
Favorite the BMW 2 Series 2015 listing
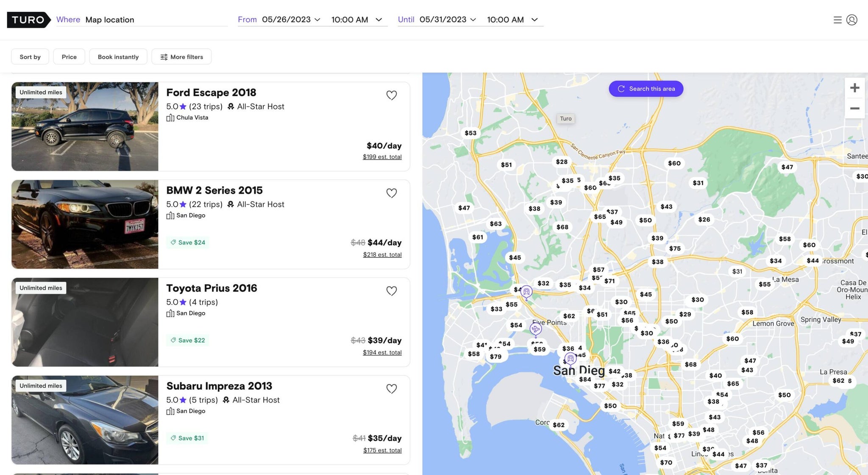(x=391, y=193)
